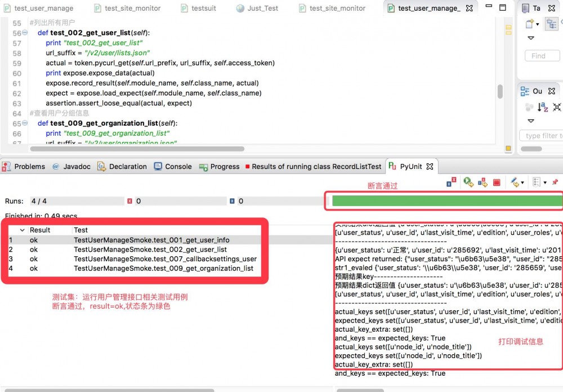Open the Console tab
Image resolution: width=563 pixels, height=392 pixels.
173,166
